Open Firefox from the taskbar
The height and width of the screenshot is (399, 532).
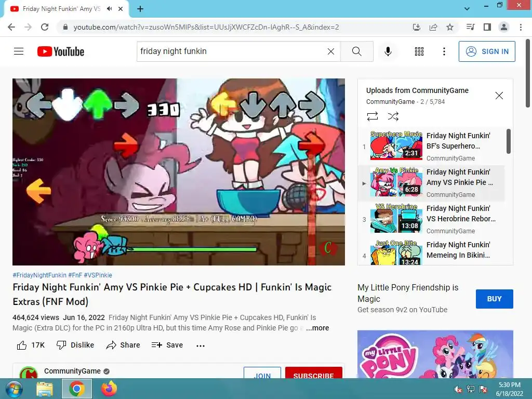click(109, 389)
